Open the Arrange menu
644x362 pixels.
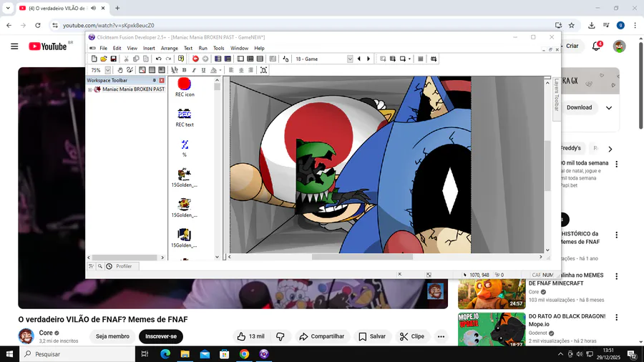click(x=169, y=48)
